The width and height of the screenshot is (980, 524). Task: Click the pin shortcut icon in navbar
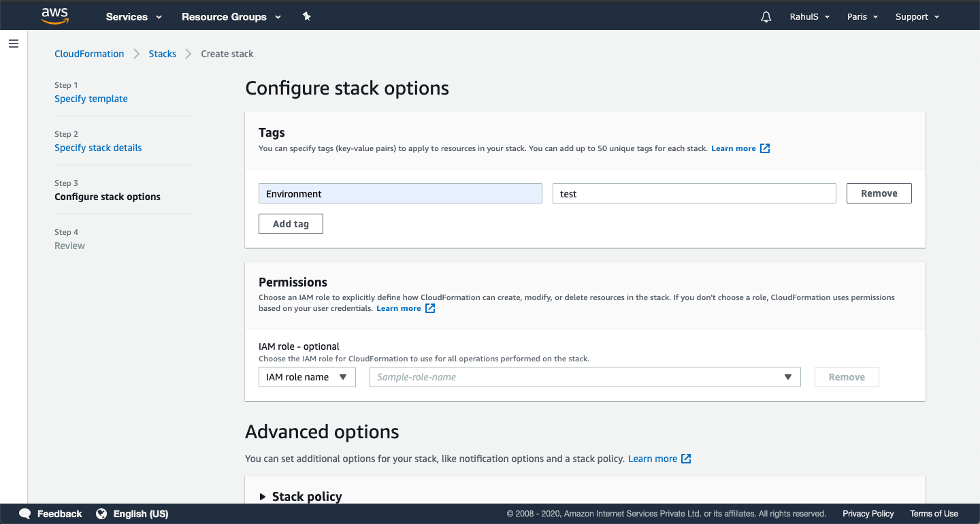(307, 17)
